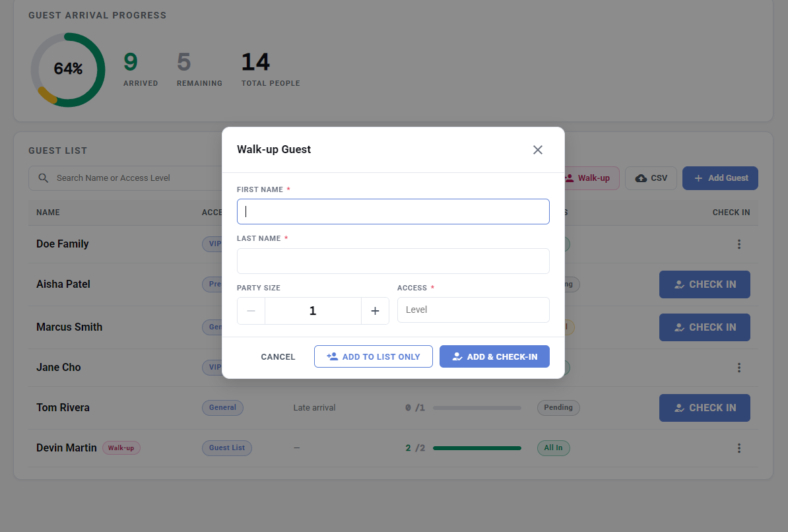Click Add & Check-In button

point(494,356)
